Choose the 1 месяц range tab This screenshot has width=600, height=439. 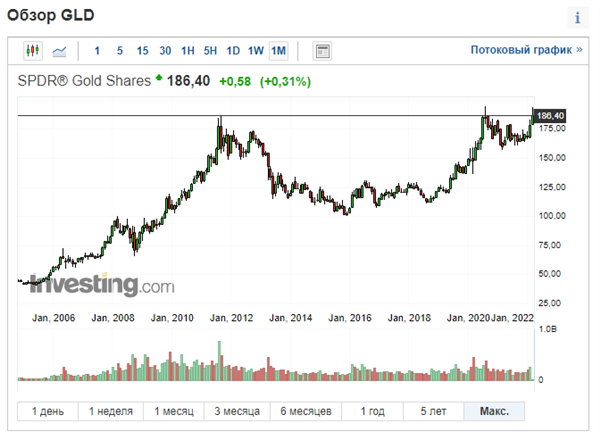tap(174, 411)
